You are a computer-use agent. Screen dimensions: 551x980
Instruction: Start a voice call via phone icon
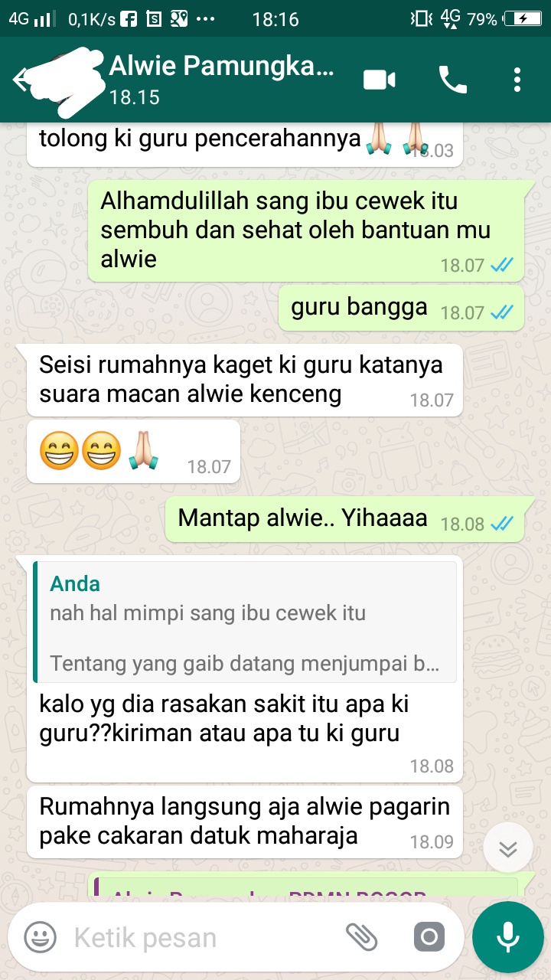coord(452,80)
